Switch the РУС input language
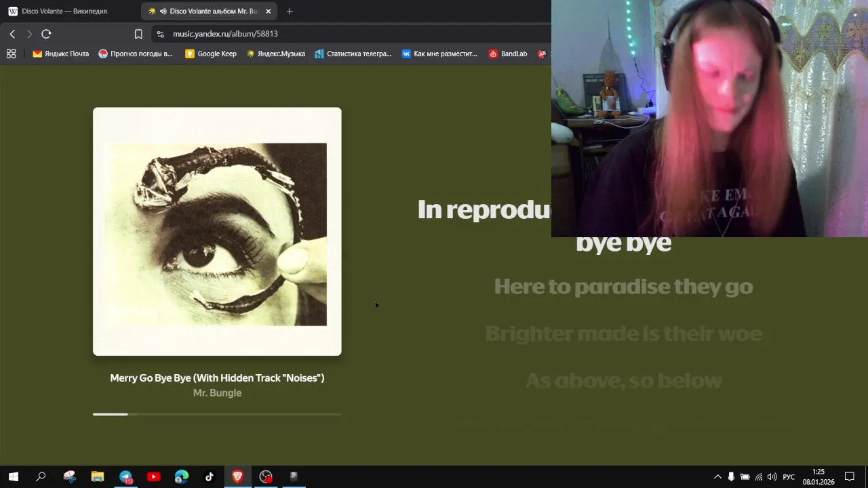Viewport: 868px width, 488px height. click(x=789, y=477)
